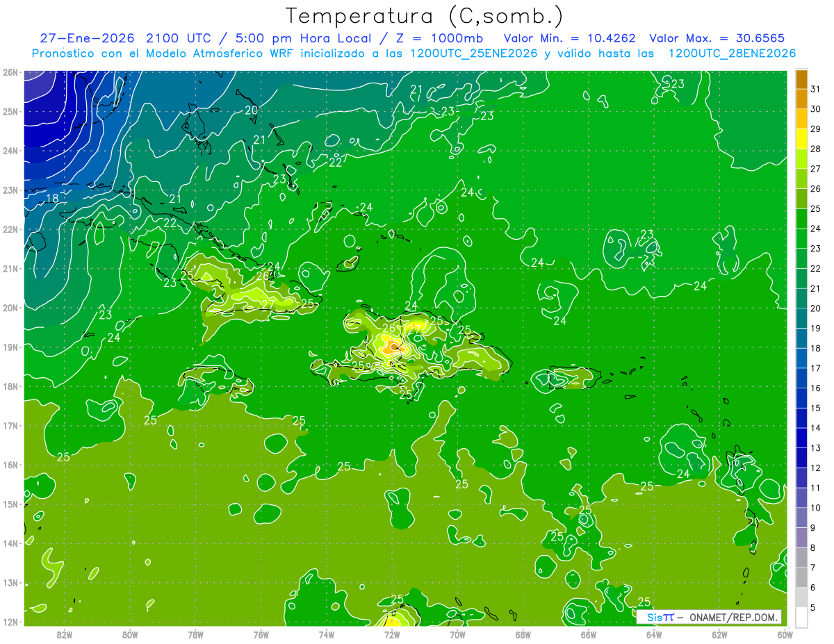Image resolution: width=834 pixels, height=644 pixels.
Task: Click the initialization time '1200UTC_25ENE2026'
Action: click(473, 53)
